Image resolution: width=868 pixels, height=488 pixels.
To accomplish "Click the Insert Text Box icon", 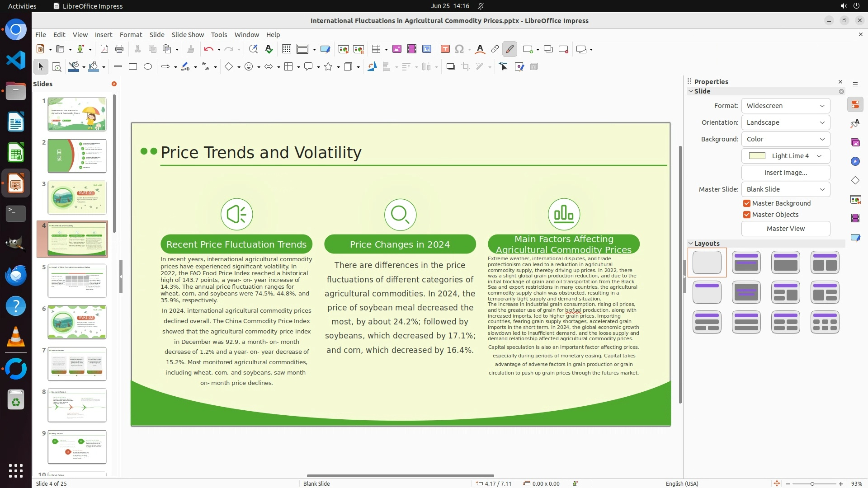I will (445, 49).
